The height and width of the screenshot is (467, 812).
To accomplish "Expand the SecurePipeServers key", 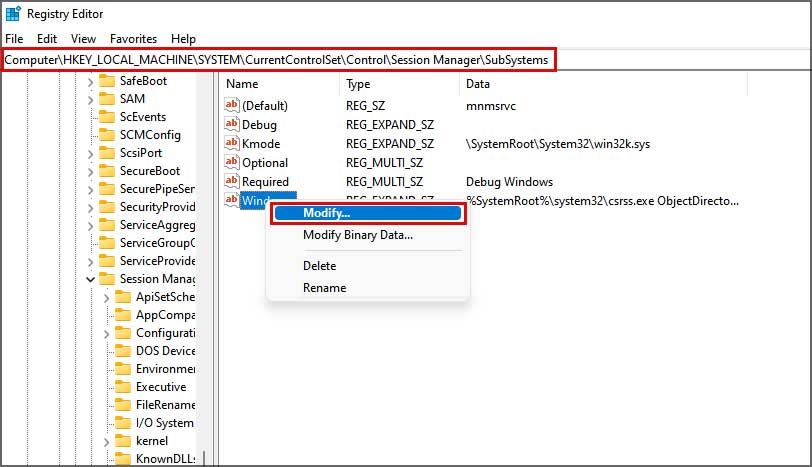I will tap(90, 189).
